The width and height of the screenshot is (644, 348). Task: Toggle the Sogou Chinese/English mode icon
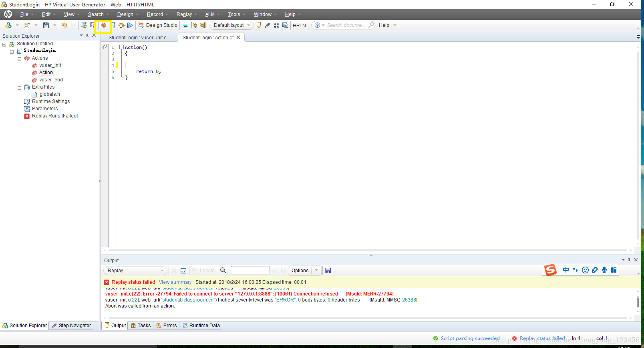pos(566,270)
